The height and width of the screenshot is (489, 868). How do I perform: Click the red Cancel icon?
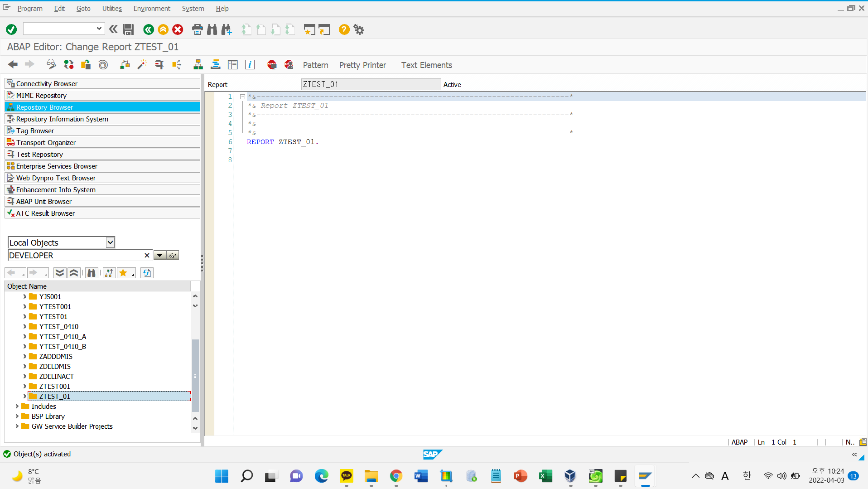click(178, 30)
